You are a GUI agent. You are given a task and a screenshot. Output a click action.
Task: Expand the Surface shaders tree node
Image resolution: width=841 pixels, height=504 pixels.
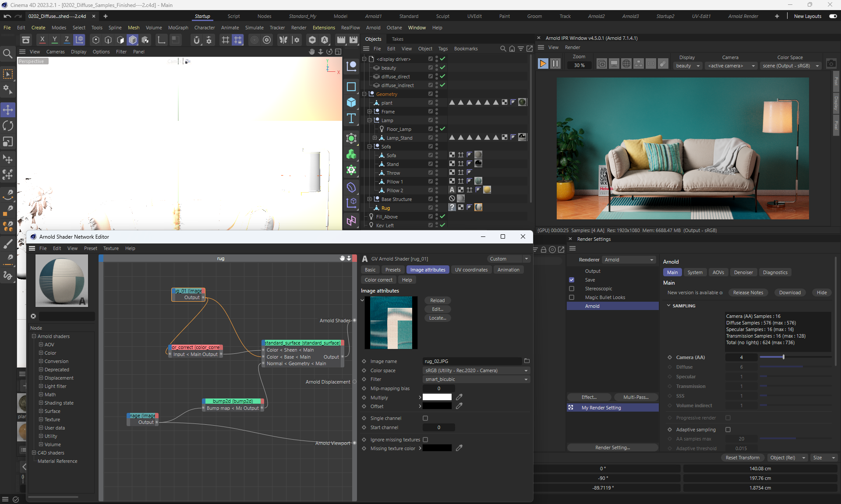41,411
